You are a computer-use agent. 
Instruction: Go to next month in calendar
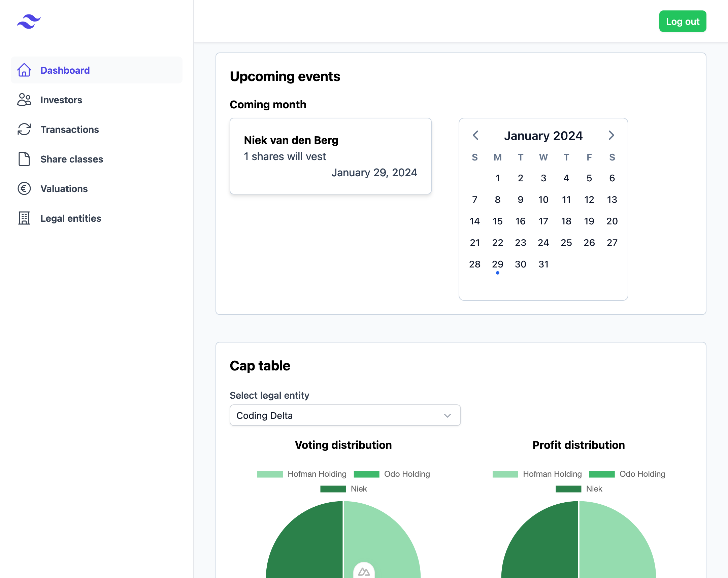pyautogui.click(x=611, y=136)
